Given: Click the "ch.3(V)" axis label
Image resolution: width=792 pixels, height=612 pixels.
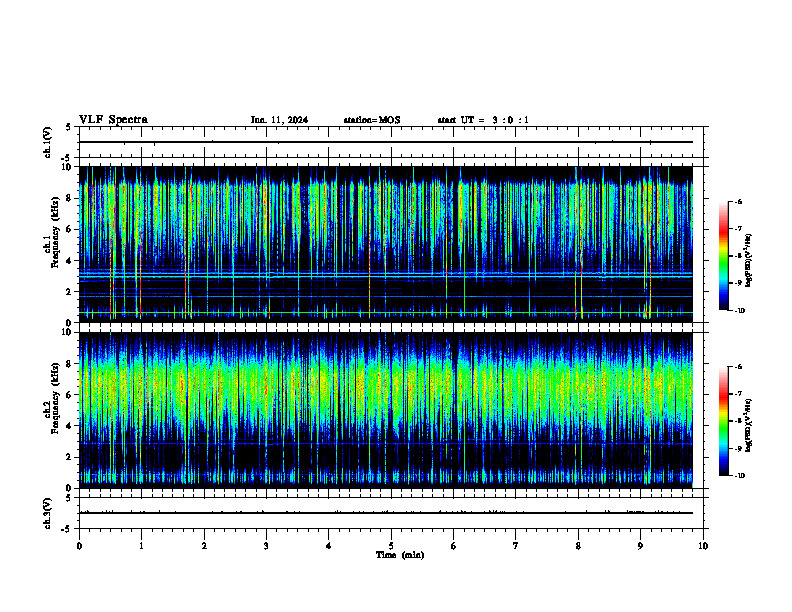Looking at the screenshot, I should [48, 513].
